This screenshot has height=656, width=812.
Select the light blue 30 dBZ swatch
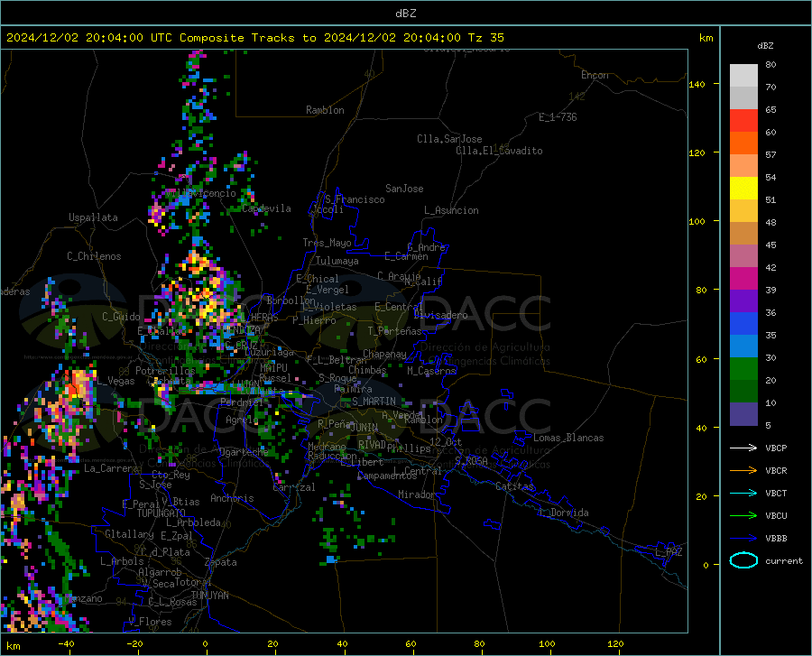pyautogui.click(x=743, y=346)
